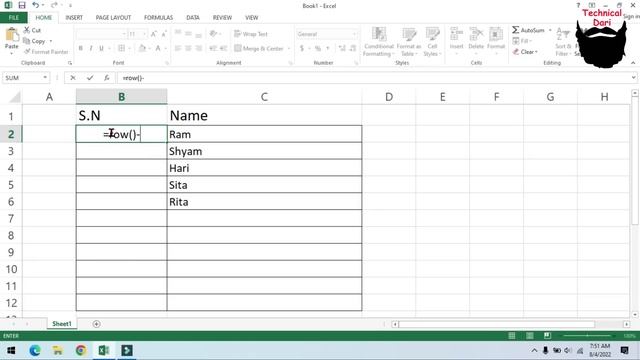This screenshot has width=640, height=360.
Task: Click the Decrease Font Size icon
Action: click(164, 34)
